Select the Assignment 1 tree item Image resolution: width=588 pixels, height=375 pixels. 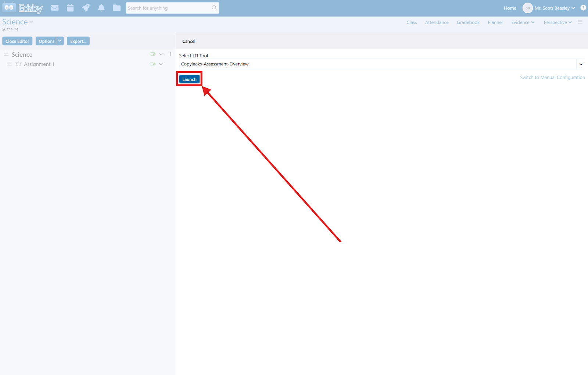[x=39, y=64]
